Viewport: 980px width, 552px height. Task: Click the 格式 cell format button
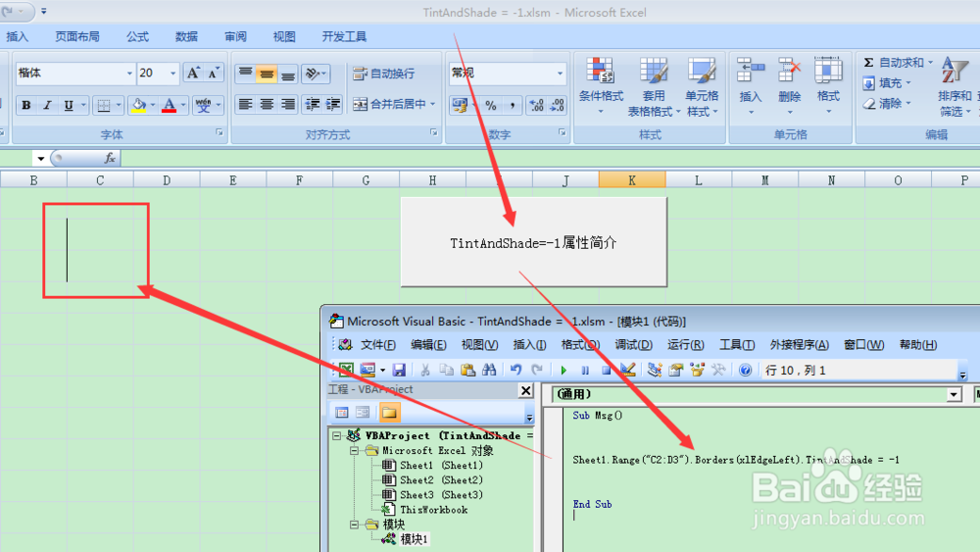pos(828,86)
